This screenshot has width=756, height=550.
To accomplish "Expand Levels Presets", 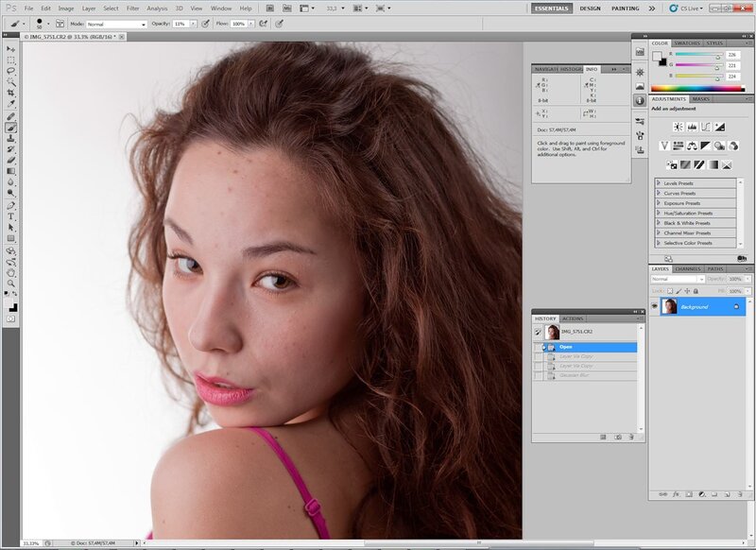I will 659,183.
